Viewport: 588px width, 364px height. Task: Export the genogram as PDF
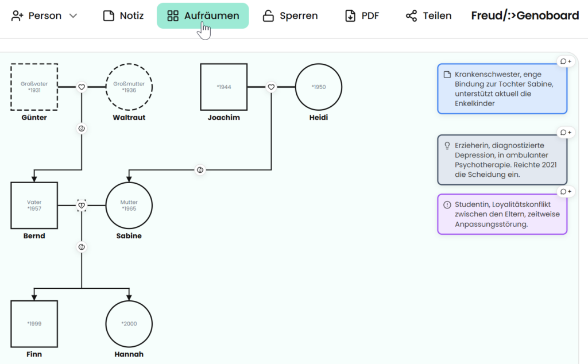coord(362,16)
